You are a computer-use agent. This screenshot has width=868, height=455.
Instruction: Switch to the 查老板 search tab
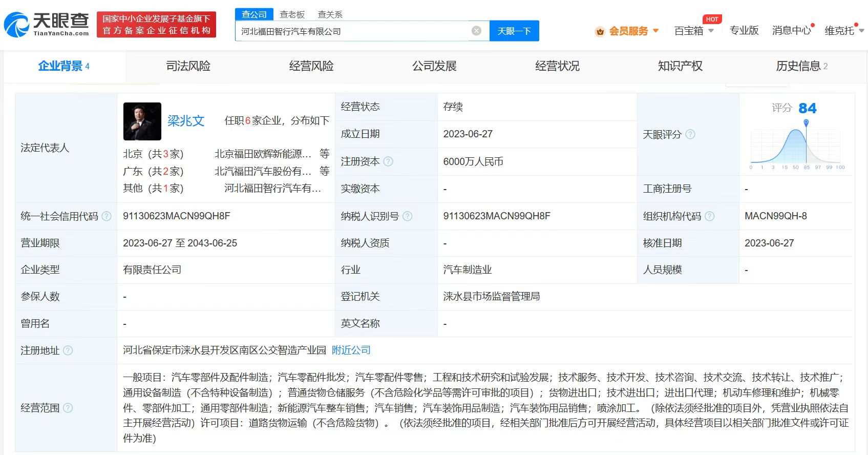pyautogui.click(x=292, y=14)
